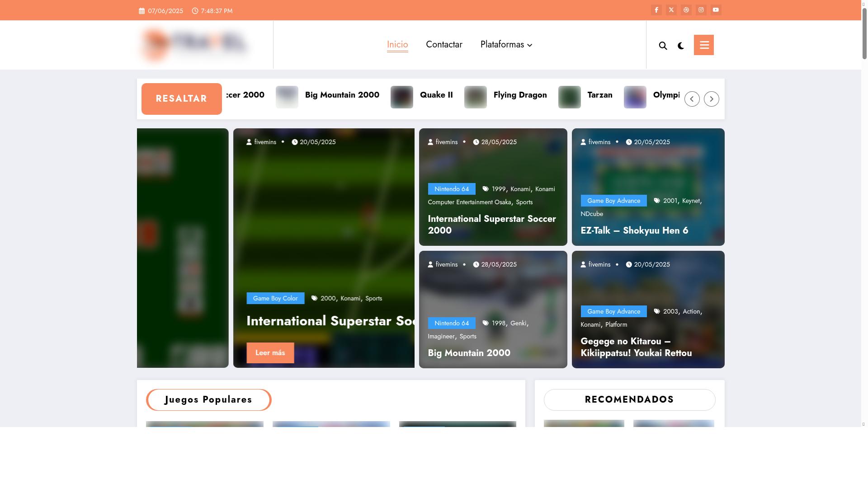Open EZ-Talk – Shokyuu Hen 6 post
Image resolution: width=868 pixels, height=488 pixels.
tap(634, 230)
